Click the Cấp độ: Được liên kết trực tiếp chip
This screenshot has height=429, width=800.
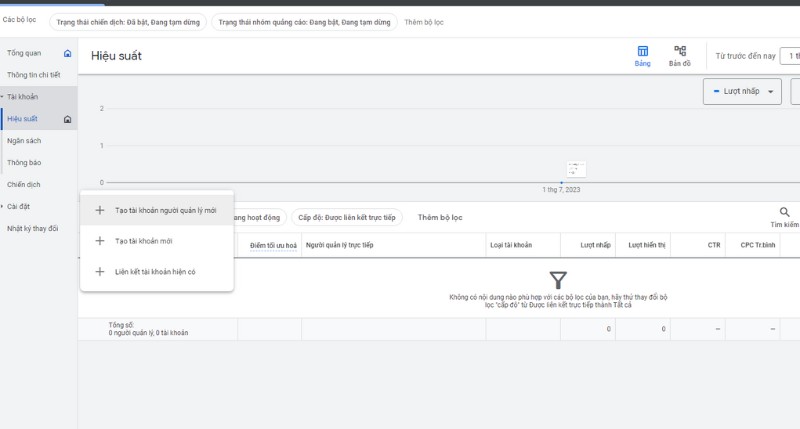[x=347, y=217]
